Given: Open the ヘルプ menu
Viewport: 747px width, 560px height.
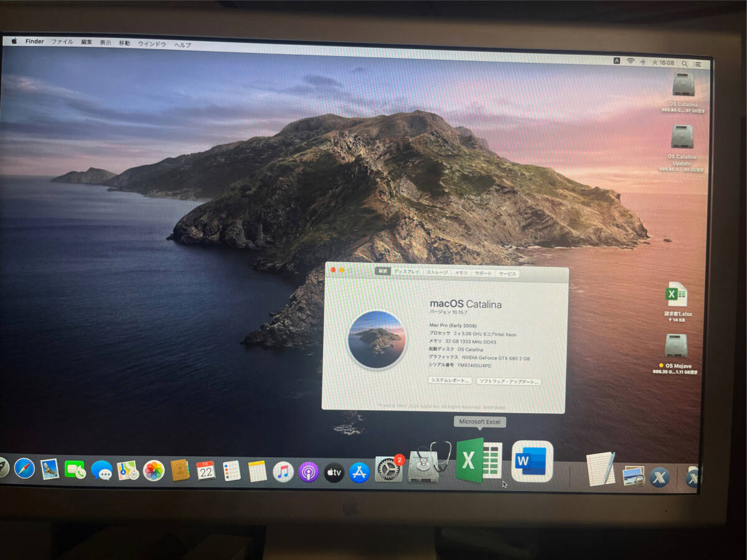Looking at the screenshot, I should (182, 45).
